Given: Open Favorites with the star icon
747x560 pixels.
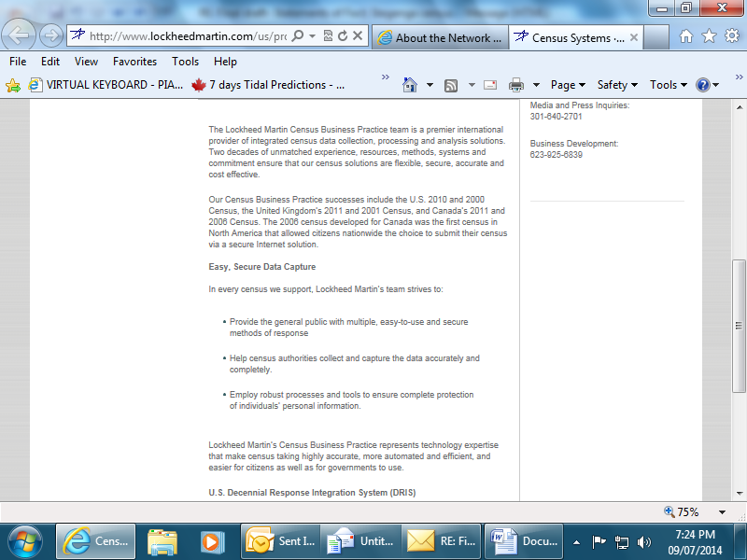Looking at the screenshot, I should click(x=709, y=35).
